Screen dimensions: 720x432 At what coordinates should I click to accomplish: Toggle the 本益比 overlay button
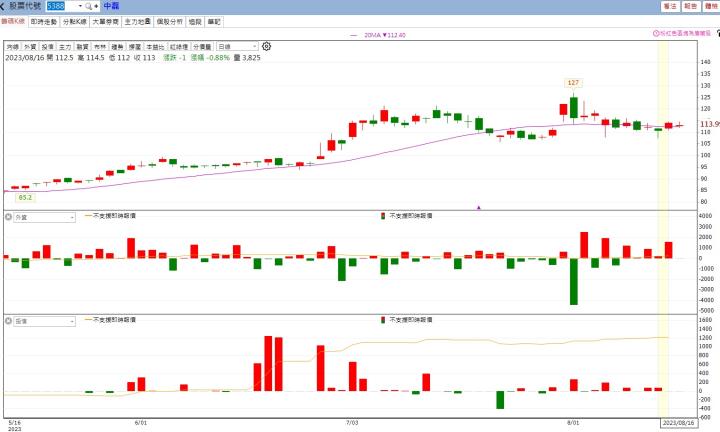[x=155, y=47]
